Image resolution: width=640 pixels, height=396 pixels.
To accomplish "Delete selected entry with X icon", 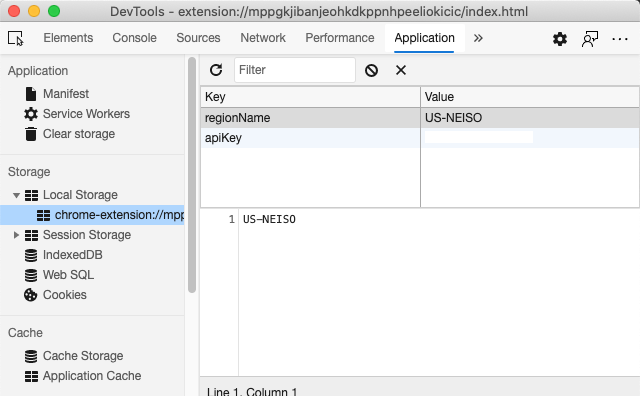I will pos(401,70).
